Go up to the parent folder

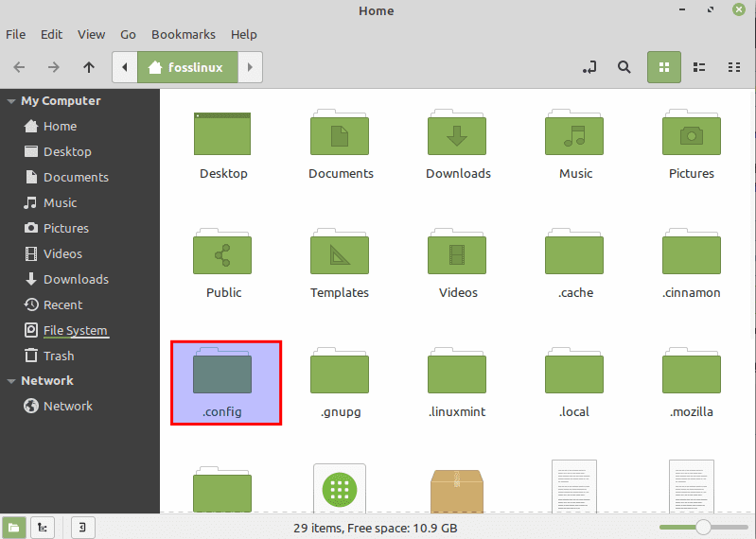pos(89,67)
